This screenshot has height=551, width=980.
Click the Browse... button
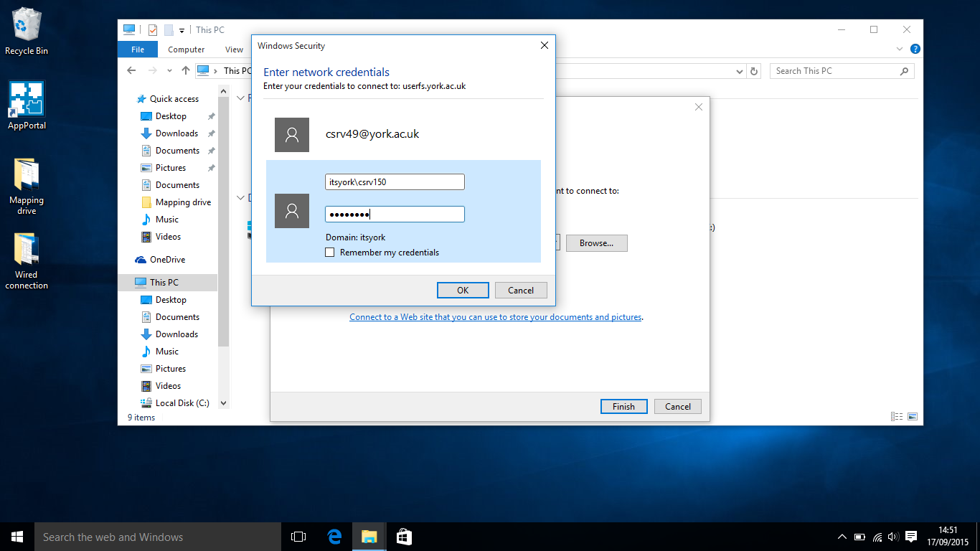[x=597, y=243]
